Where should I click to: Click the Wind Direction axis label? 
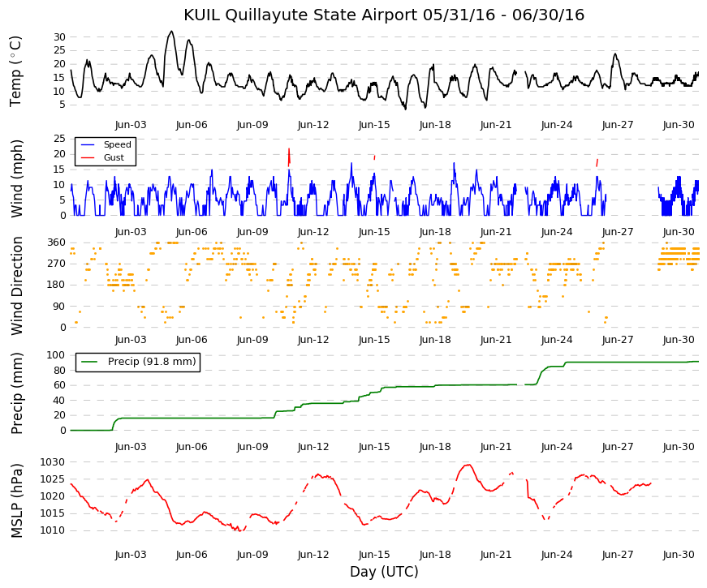tap(16, 285)
